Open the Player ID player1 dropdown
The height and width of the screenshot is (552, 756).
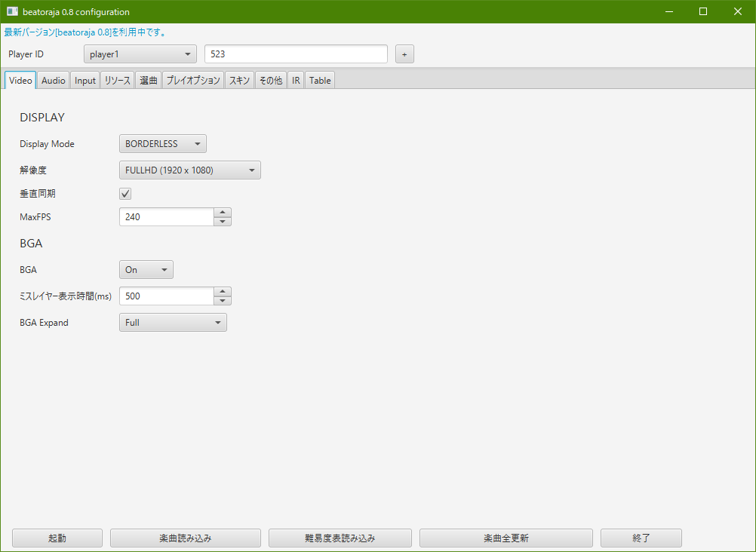coord(140,54)
